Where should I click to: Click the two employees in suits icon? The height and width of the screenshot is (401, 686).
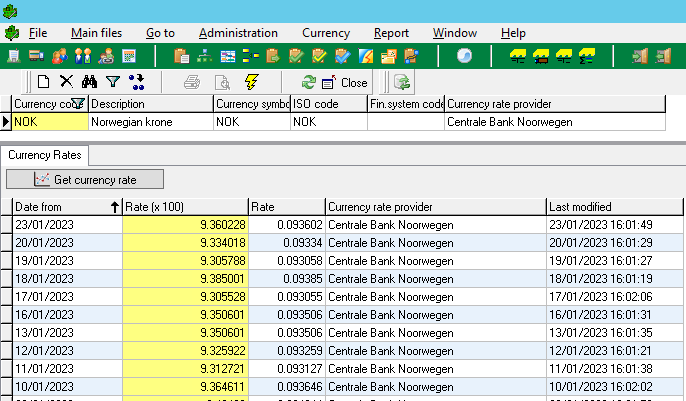point(83,56)
